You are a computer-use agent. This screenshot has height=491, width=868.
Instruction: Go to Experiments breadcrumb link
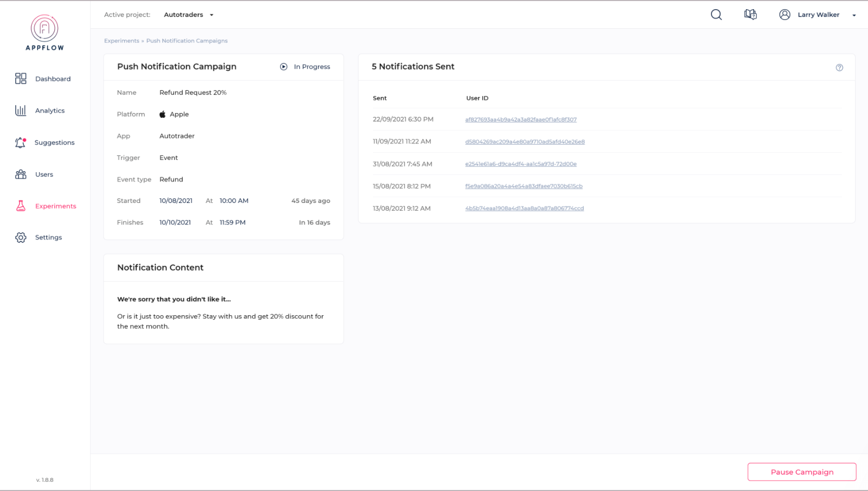pyautogui.click(x=122, y=41)
